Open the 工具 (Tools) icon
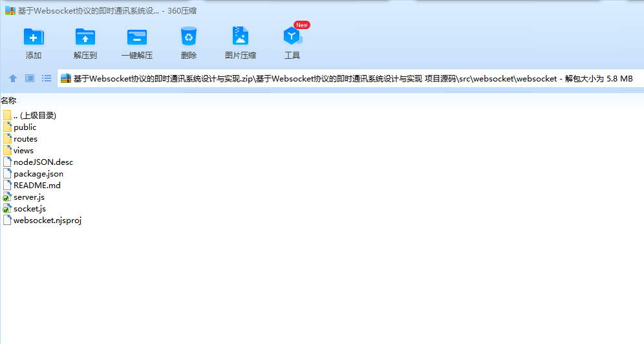Viewport: 644px width, 344px height. pos(292,36)
